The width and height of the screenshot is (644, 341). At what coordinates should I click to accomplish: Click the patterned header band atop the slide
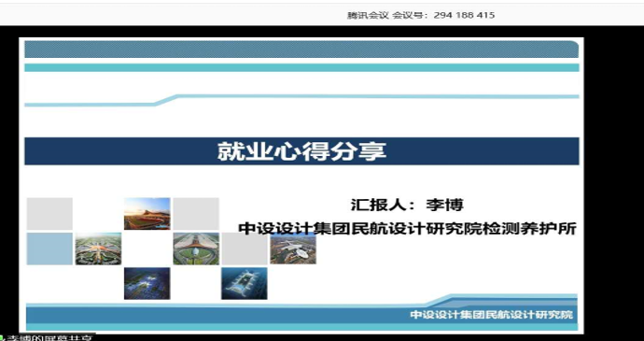pyautogui.click(x=301, y=50)
